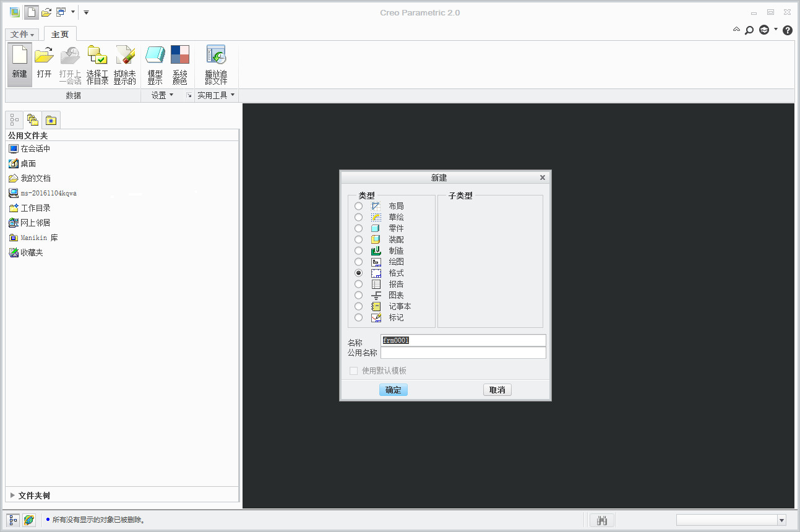
Task: Close the 新建 (New) dialog
Action: (543, 178)
